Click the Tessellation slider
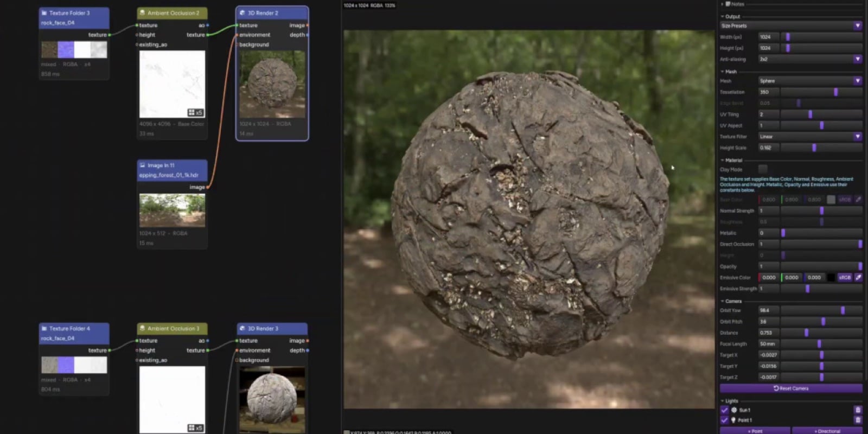The height and width of the screenshot is (434, 868). click(x=821, y=92)
